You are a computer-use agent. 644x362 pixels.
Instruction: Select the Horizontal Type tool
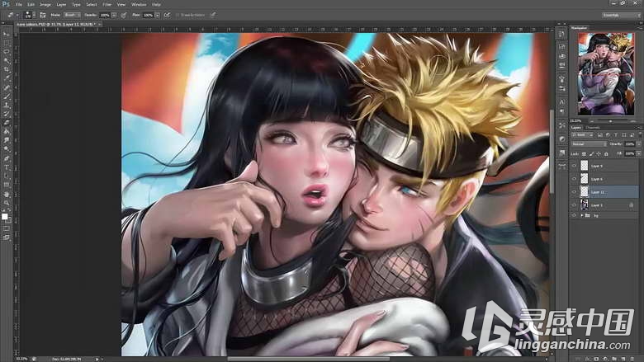[6, 167]
